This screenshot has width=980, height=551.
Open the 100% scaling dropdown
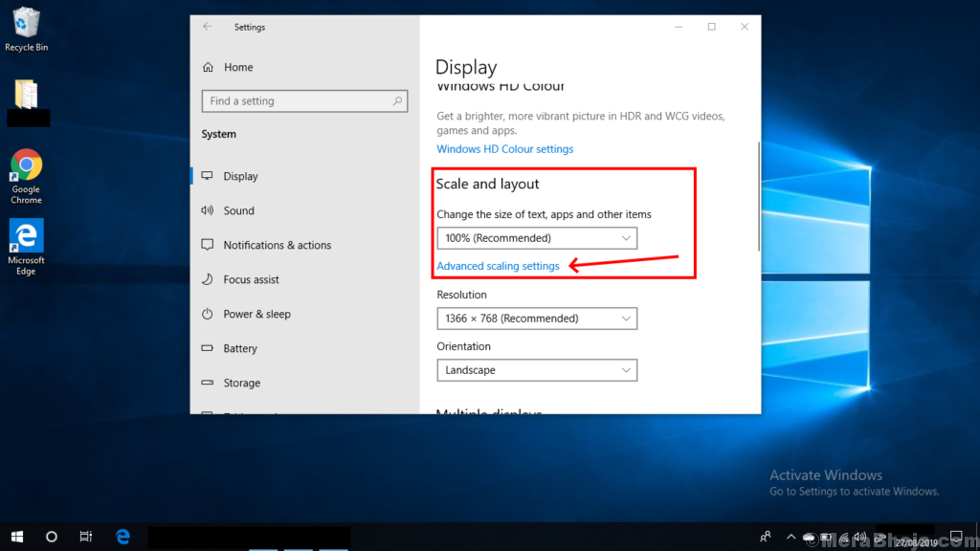pyautogui.click(x=536, y=237)
